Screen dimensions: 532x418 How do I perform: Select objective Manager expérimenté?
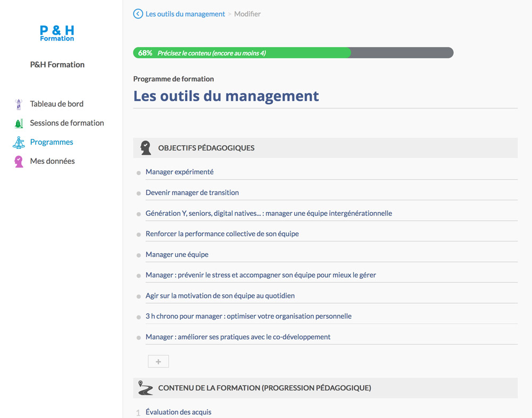(x=179, y=172)
